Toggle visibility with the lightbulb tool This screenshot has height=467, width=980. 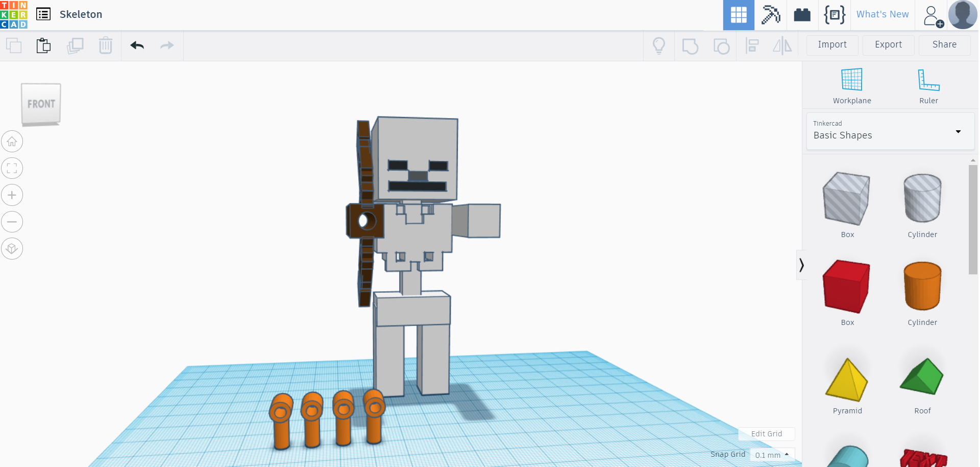point(659,45)
